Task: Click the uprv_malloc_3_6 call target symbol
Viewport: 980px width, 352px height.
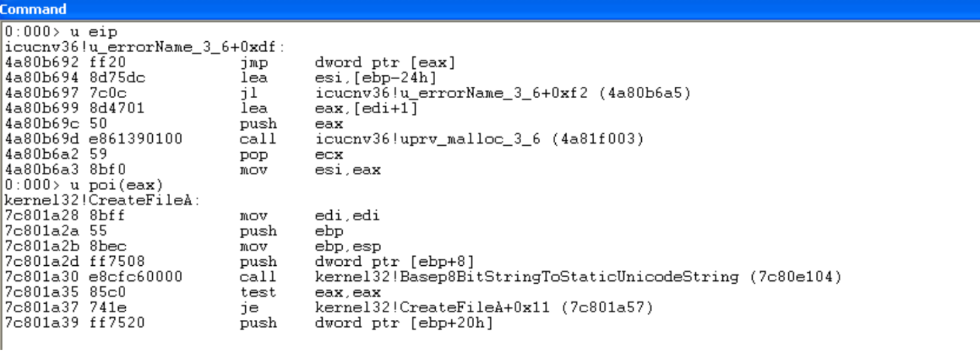Action: [x=428, y=139]
